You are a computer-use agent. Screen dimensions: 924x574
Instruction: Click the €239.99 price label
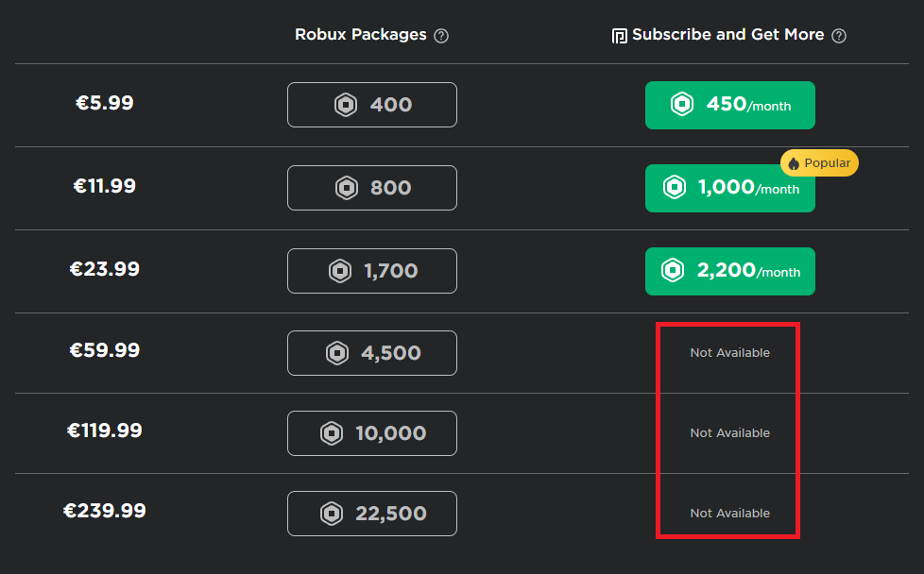point(105,511)
